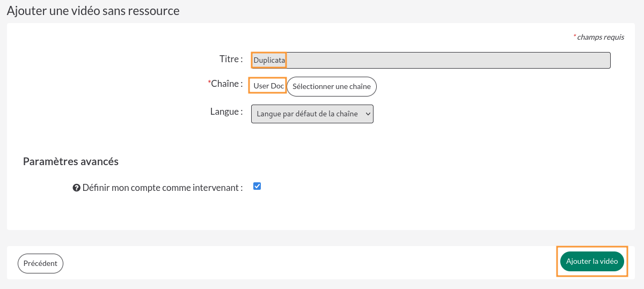Screen dimensions: 644x289
Task: Click the Sélectionner une chaîne button
Action: 332,86
